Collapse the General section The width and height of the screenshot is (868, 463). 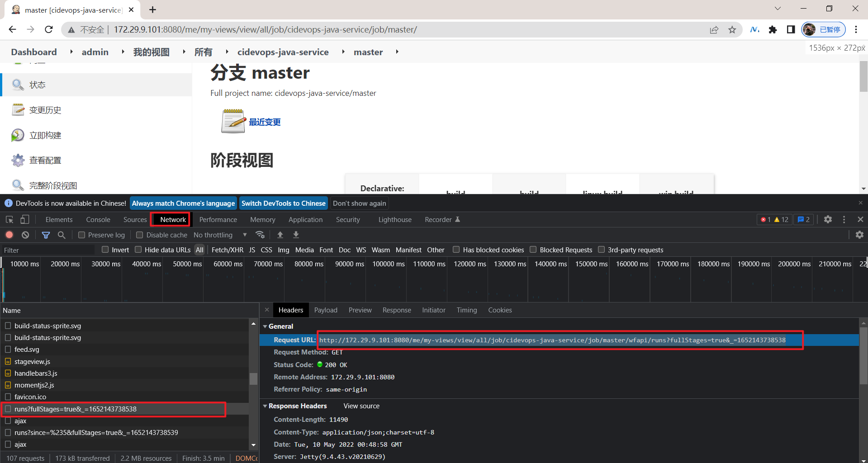click(x=265, y=326)
